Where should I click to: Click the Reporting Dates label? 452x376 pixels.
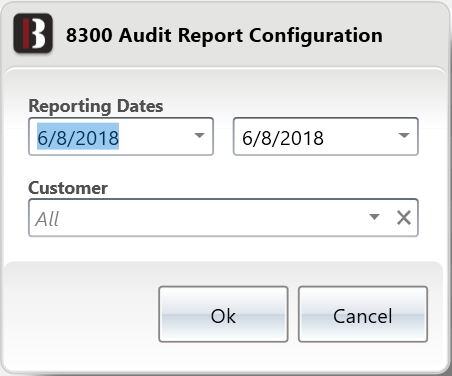pos(96,106)
